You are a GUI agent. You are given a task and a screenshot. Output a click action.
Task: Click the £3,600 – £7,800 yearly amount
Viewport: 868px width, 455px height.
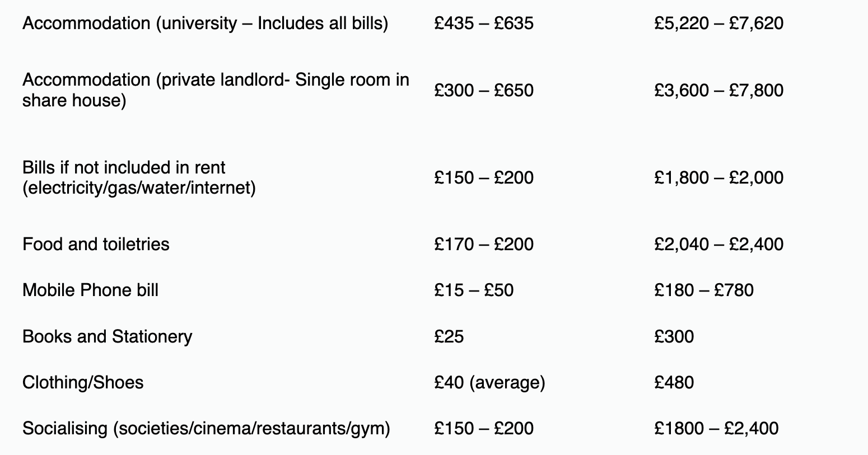(718, 90)
